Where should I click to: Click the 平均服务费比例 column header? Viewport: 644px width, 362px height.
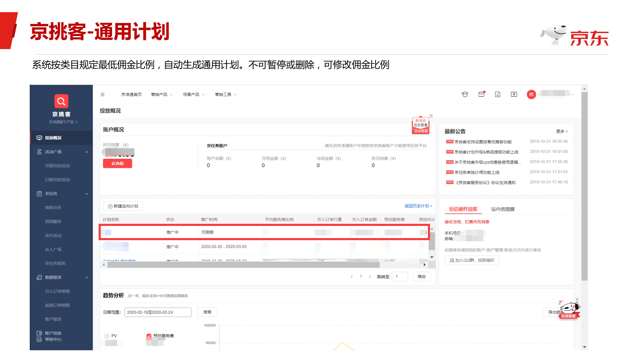(279, 220)
